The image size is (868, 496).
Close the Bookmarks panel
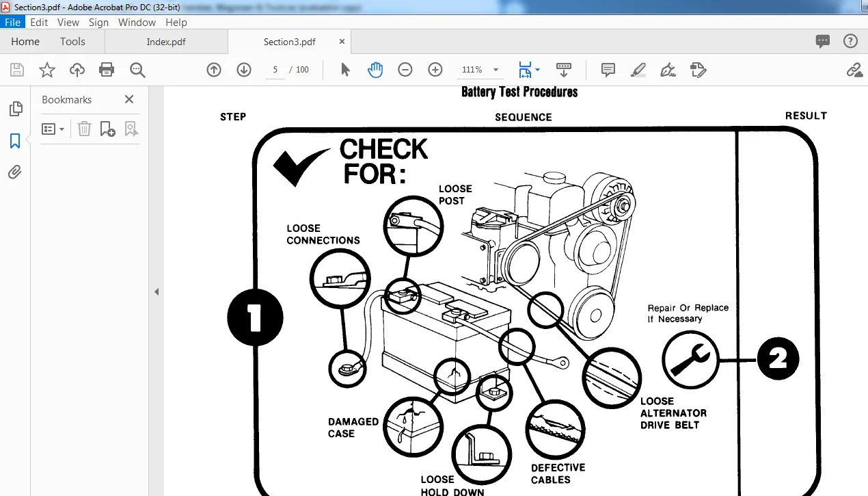(129, 99)
